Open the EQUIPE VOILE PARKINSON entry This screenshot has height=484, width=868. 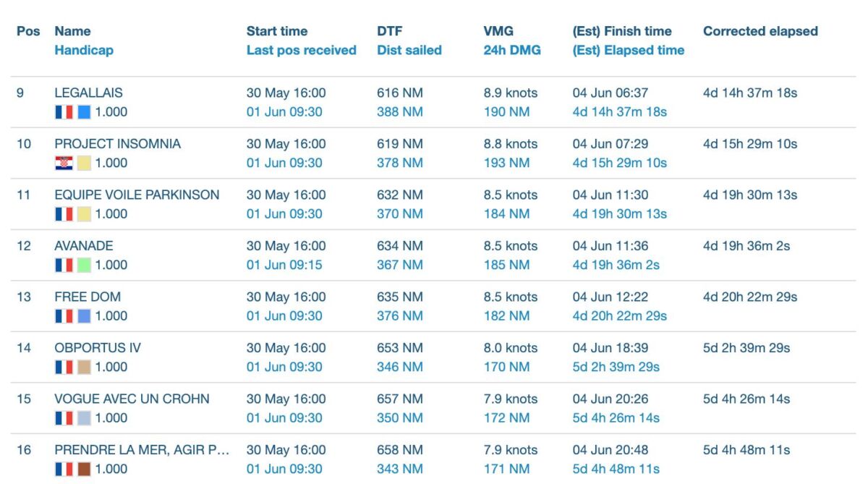coord(137,195)
